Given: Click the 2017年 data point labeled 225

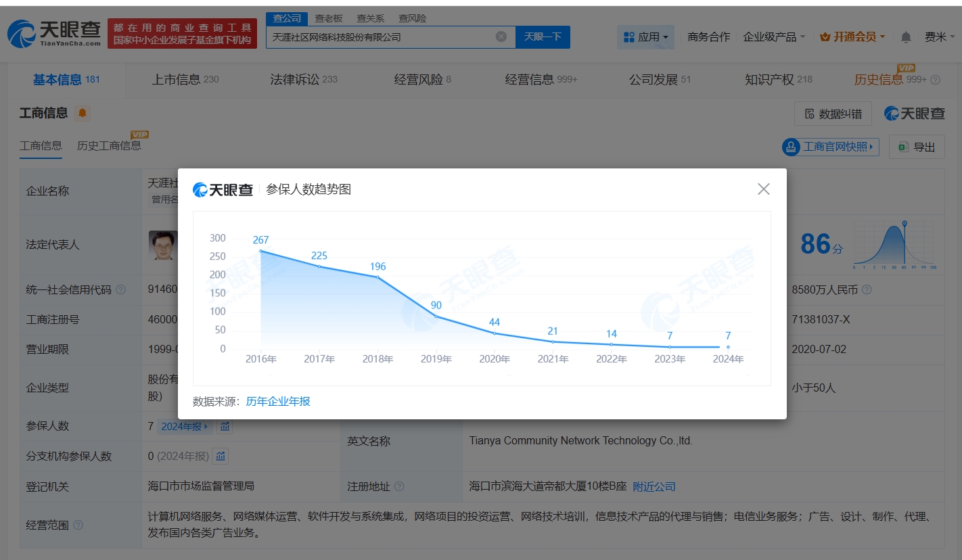Looking at the screenshot, I should tap(319, 266).
